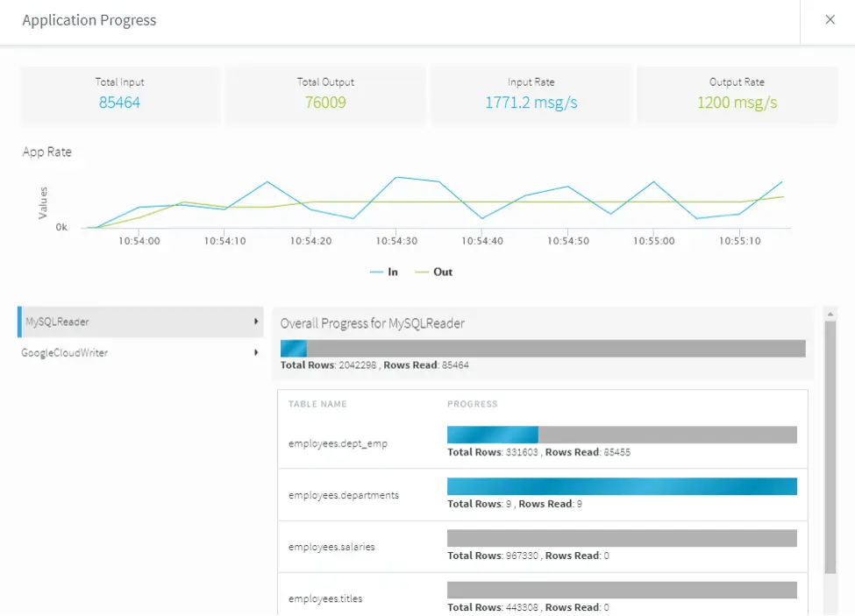Expand the MySQLReader arrow
The width and height of the screenshot is (855, 616).
coord(256,322)
